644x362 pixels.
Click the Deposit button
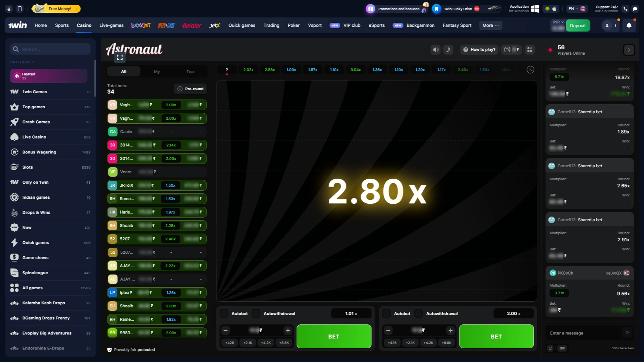click(578, 25)
